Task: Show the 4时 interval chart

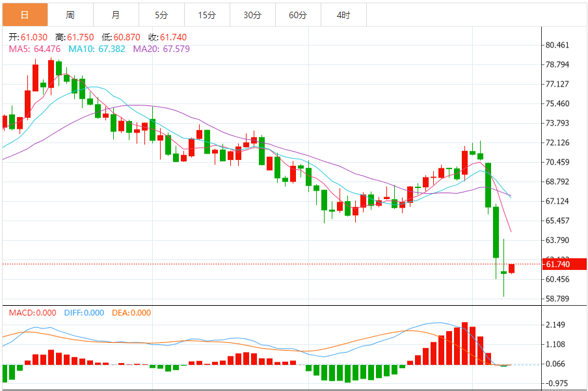Action: pyautogui.click(x=343, y=15)
